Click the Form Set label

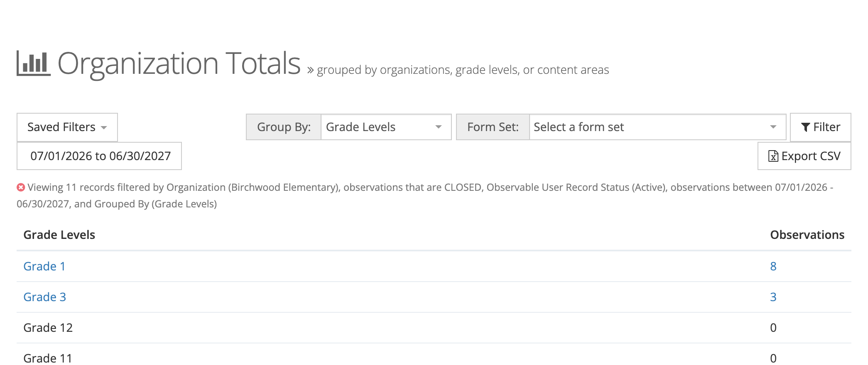(x=493, y=127)
